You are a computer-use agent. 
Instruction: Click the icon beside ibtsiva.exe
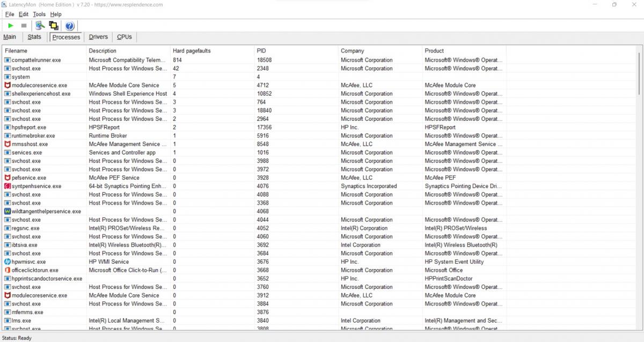pos(8,245)
